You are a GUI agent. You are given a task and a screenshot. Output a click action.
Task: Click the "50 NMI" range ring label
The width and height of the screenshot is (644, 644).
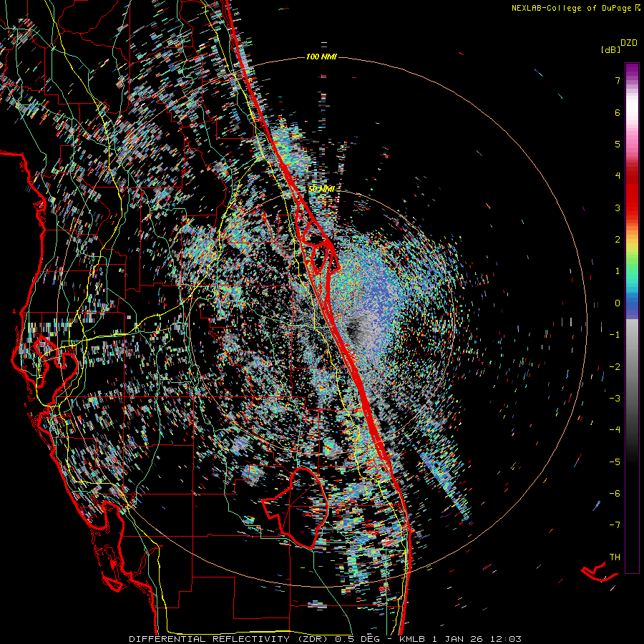tap(321, 189)
